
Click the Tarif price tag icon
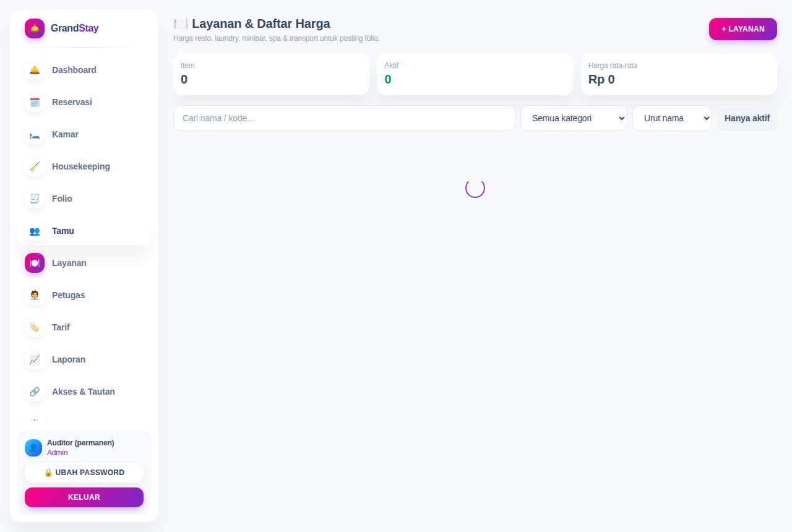click(35, 327)
